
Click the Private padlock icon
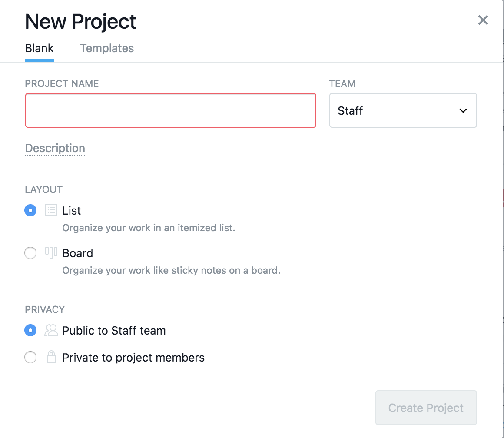[51, 358]
